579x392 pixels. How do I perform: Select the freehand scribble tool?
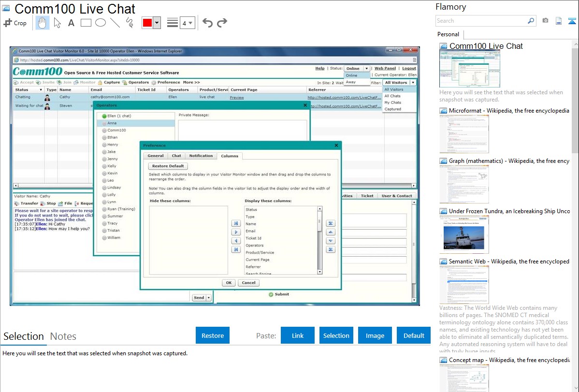pyautogui.click(x=130, y=23)
